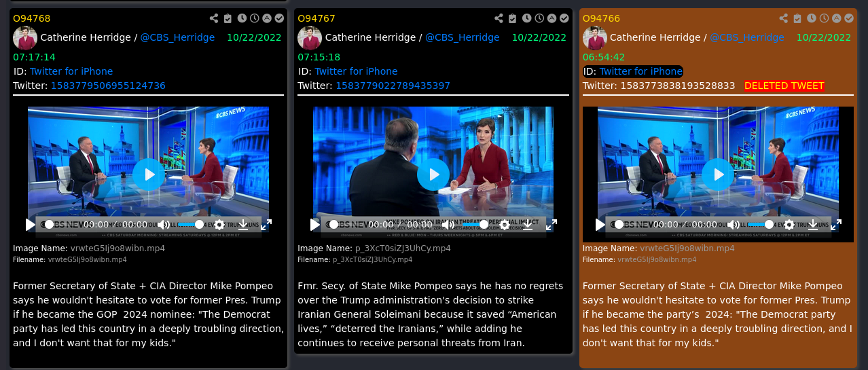Screen dimensions: 868x370
Task: Play the O94768 video with center play button
Action: pyautogui.click(x=149, y=174)
